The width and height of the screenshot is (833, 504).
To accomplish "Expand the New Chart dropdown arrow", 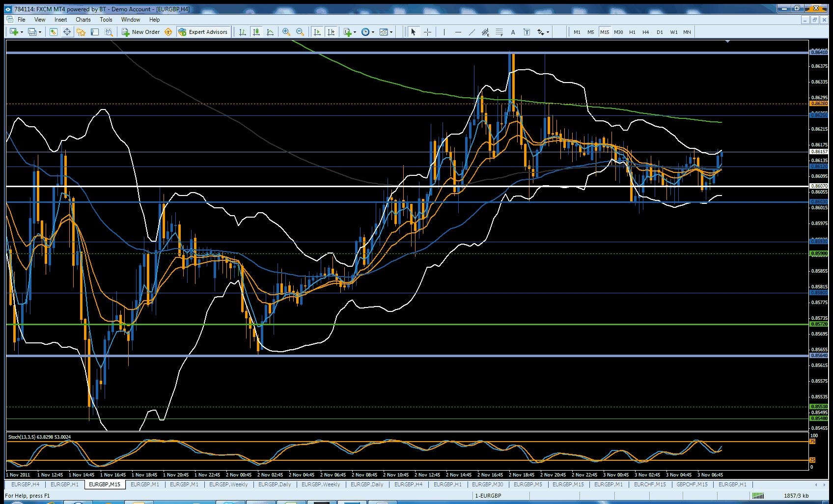I will tap(22, 32).
